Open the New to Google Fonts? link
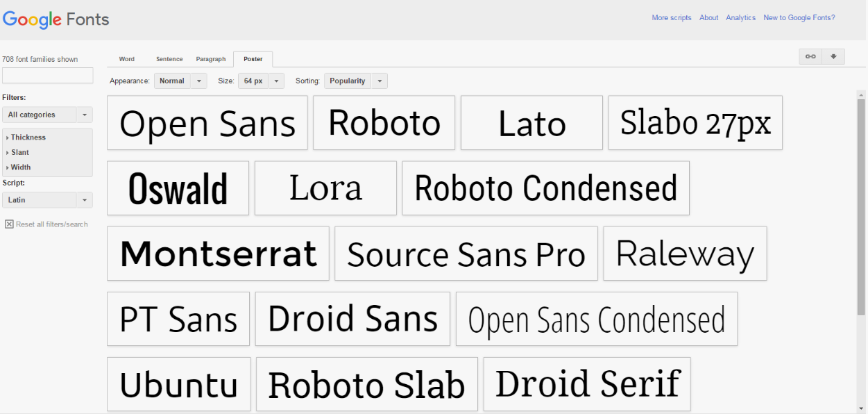 pyautogui.click(x=799, y=18)
